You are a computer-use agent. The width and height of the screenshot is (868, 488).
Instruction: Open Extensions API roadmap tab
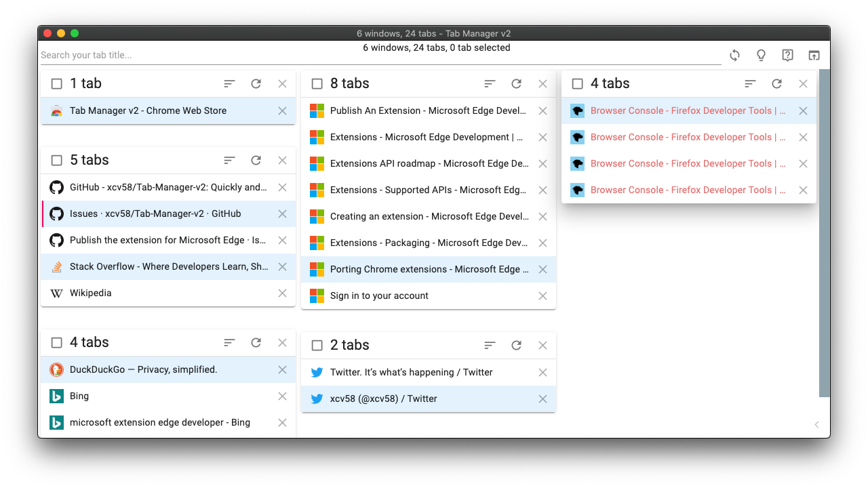coord(429,164)
